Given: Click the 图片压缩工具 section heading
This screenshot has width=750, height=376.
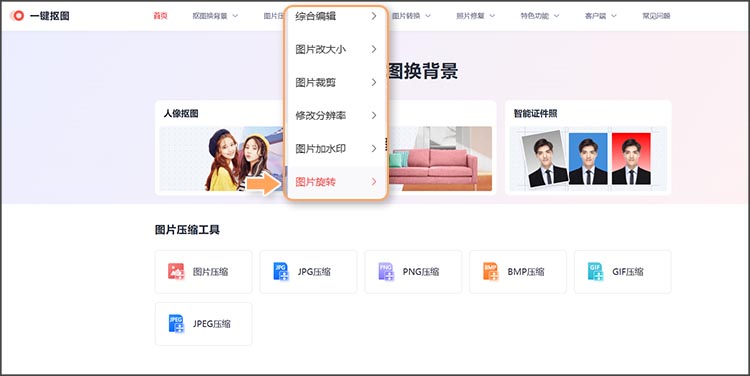Looking at the screenshot, I should 187,230.
